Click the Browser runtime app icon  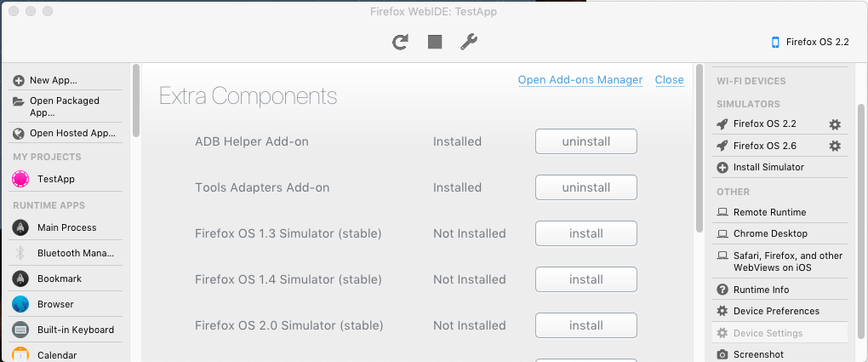point(21,304)
